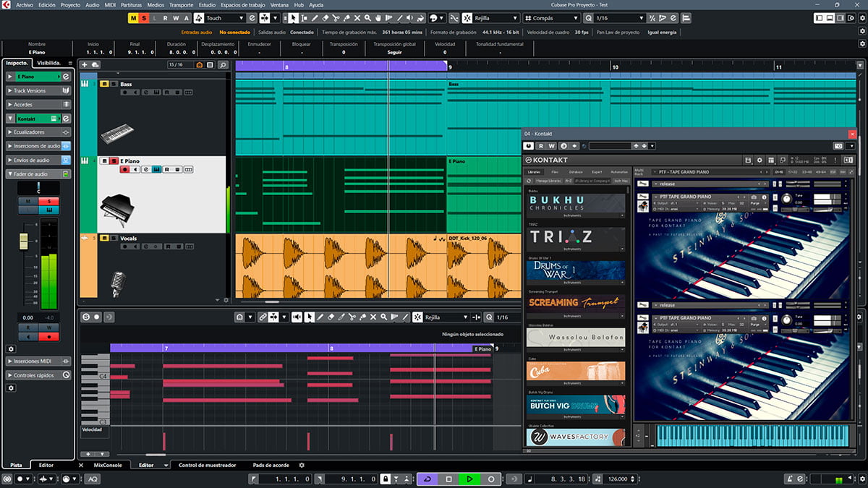Select the Erase tool in top toolbar
The width and height of the screenshot is (868, 488).
click(x=325, y=18)
